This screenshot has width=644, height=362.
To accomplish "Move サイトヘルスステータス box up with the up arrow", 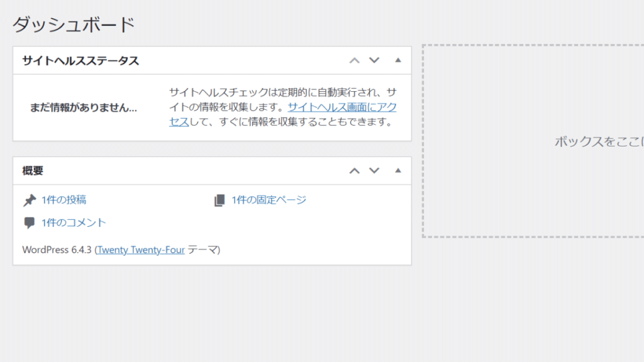I will click(354, 60).
